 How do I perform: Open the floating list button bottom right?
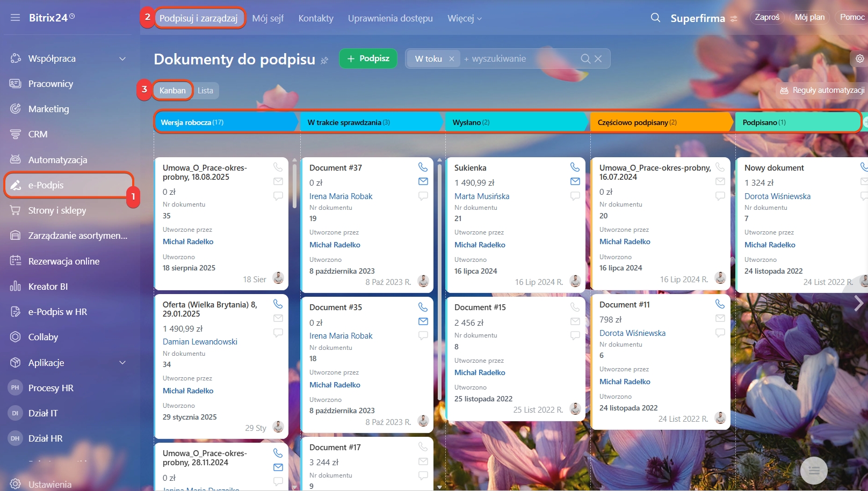[814, 471]
